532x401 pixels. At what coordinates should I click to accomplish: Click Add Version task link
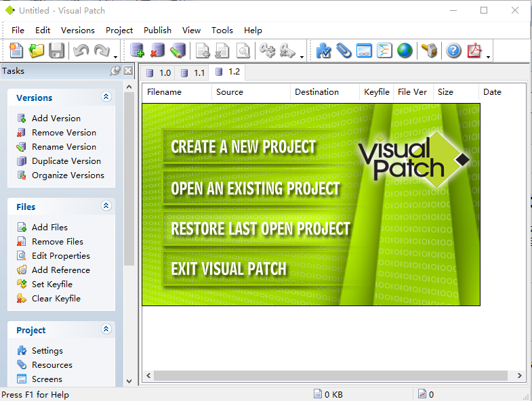[56, 119]
